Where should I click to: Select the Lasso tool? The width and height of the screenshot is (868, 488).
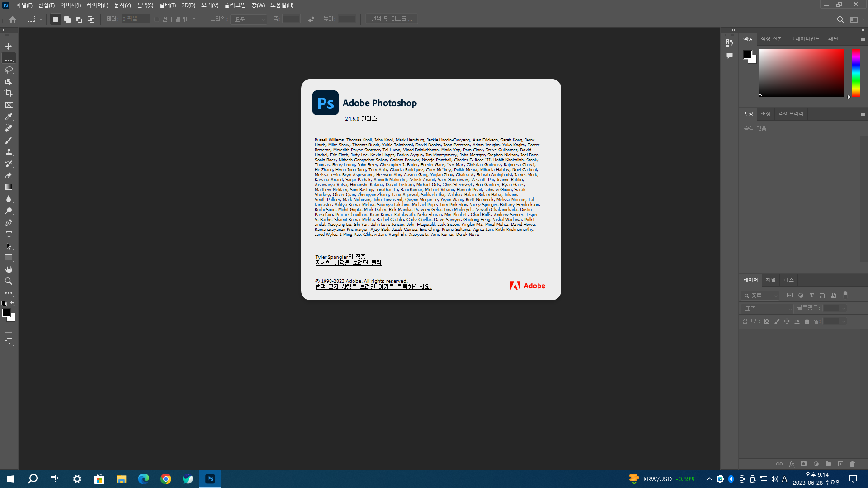[x=9, y=70]
